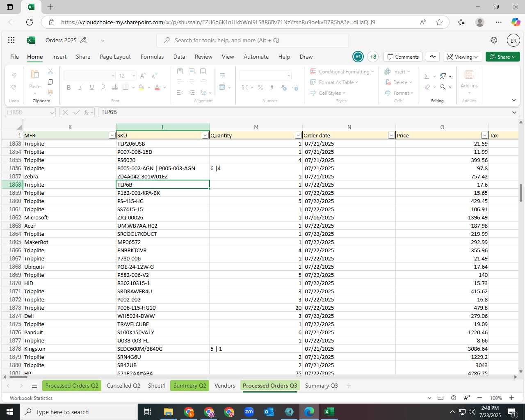Open the Office app launcher grid
Screen dimensions: 525x420
[11, 40]
